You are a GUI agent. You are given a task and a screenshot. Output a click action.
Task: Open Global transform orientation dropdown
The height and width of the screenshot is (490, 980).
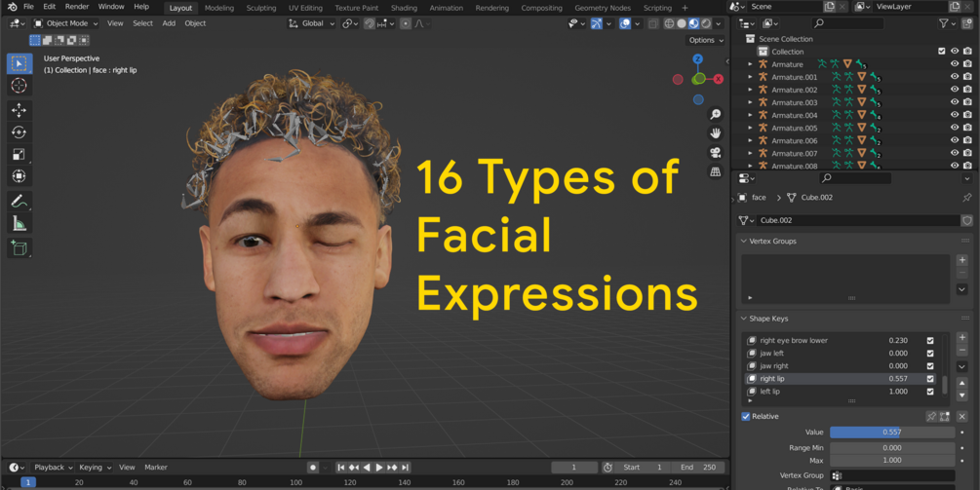[x=312, y=23]
